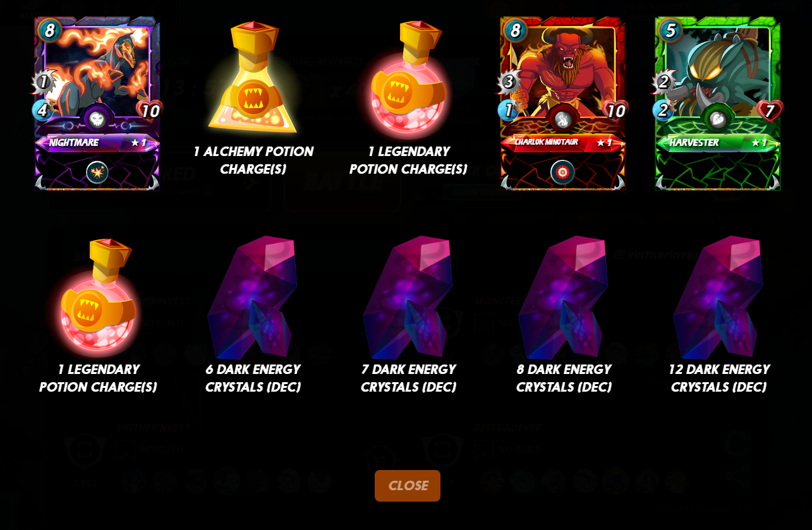Viewport: 812px width, 530px height.
Task: Click the Nightmare card mana cost badge
Action: pos(49,30)
